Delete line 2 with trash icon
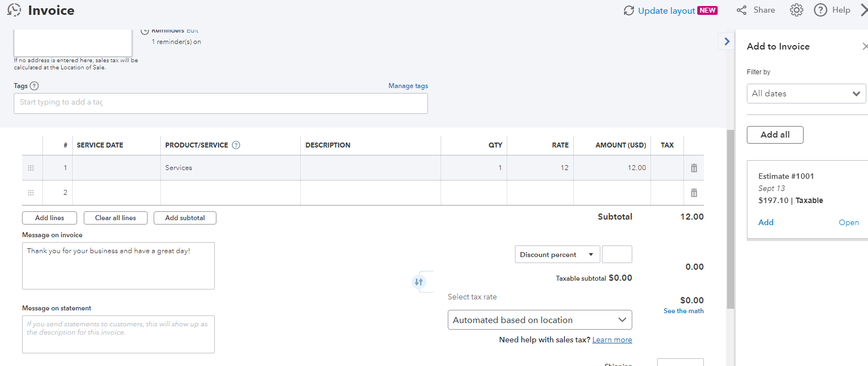The height and width of the screenshot is (366, 868). [x=693, y=193]
